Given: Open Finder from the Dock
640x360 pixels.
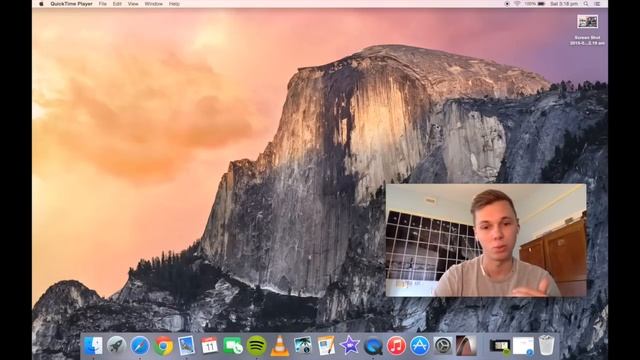Looking at the screenshot, I should click(93, 346).
